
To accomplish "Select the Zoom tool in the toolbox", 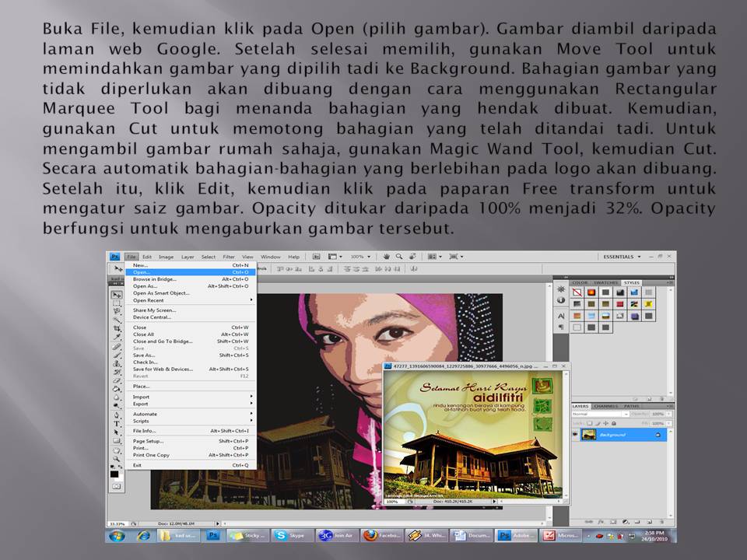I will pyautogui.click(x=117, y=458).
